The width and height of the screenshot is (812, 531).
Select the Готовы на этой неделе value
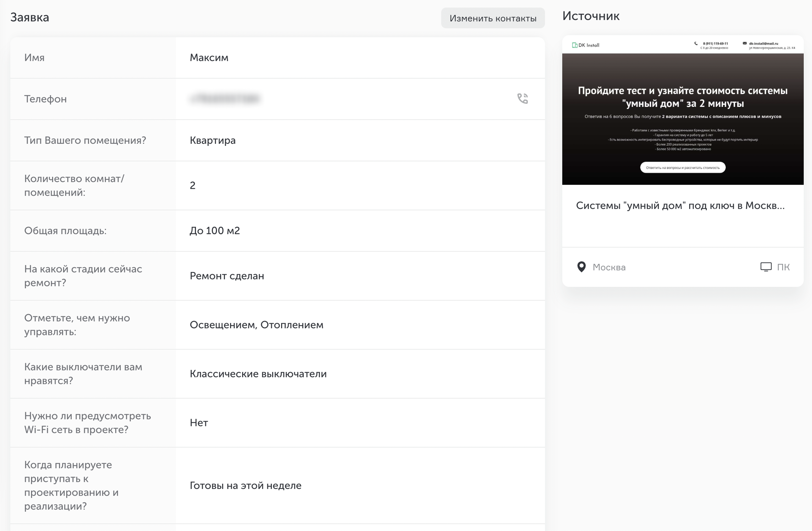click(x=246, y=485)
